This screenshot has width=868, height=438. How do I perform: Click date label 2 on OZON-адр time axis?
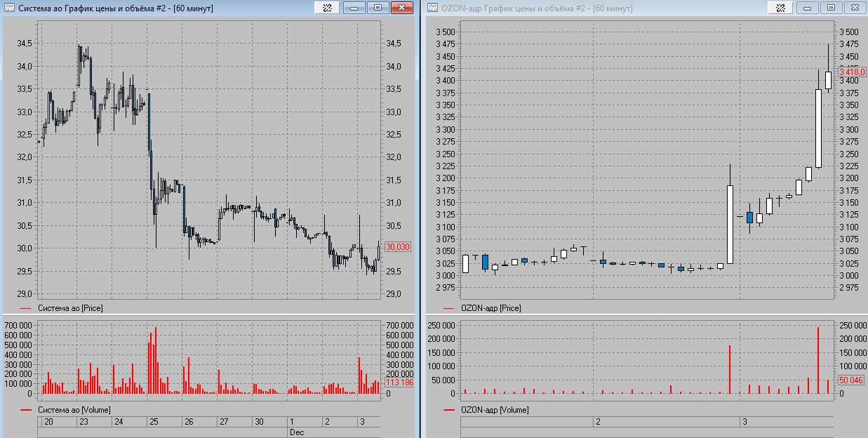598,422
